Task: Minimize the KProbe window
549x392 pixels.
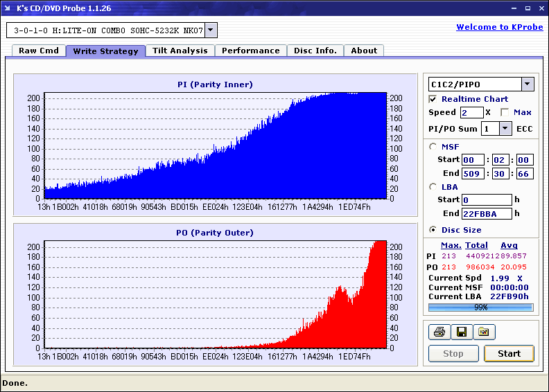Action: [x=514, y=8]
